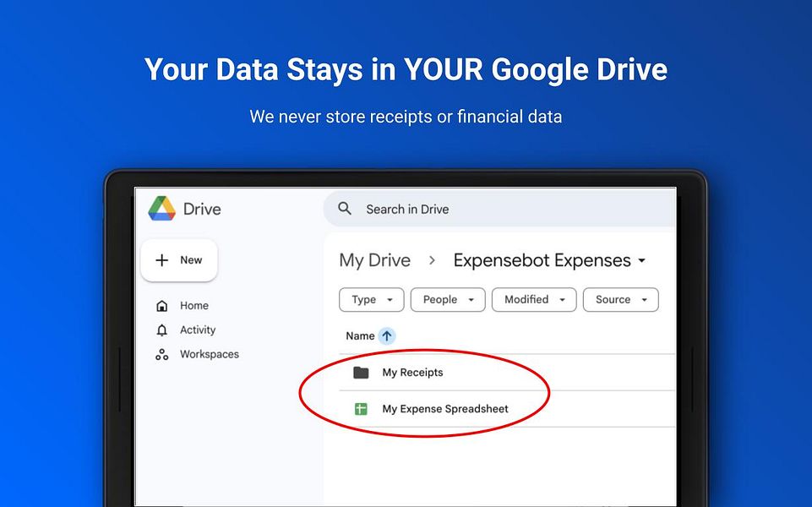Click the plus icon on New button
Viewport: 812px width, 507px height.
pyautogui.click(x=161, y=260)
